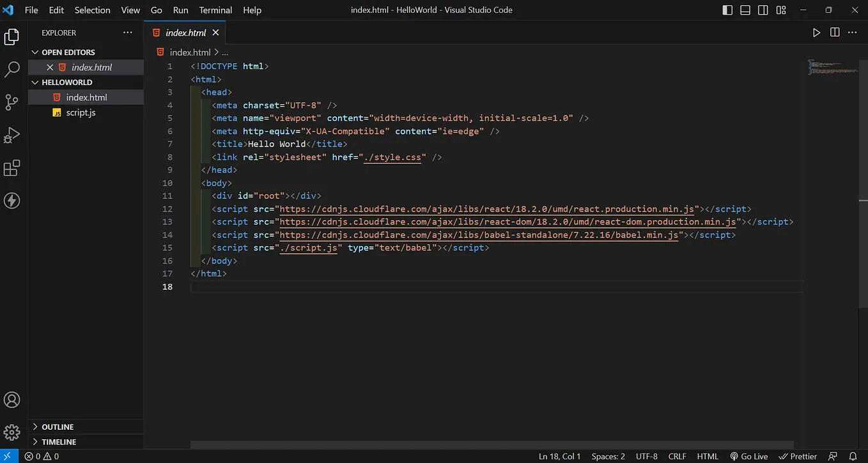Image resolution: width=868 pixels, height=463 pixels.
Task: Open the Run and Debug view
Action: pyautogui.click(x=12, y=135)
